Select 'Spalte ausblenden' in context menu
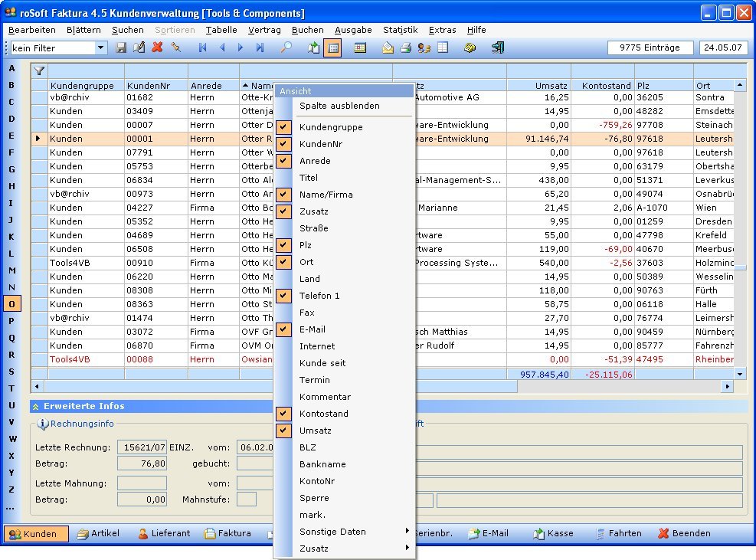 click(x=339, y=106)
